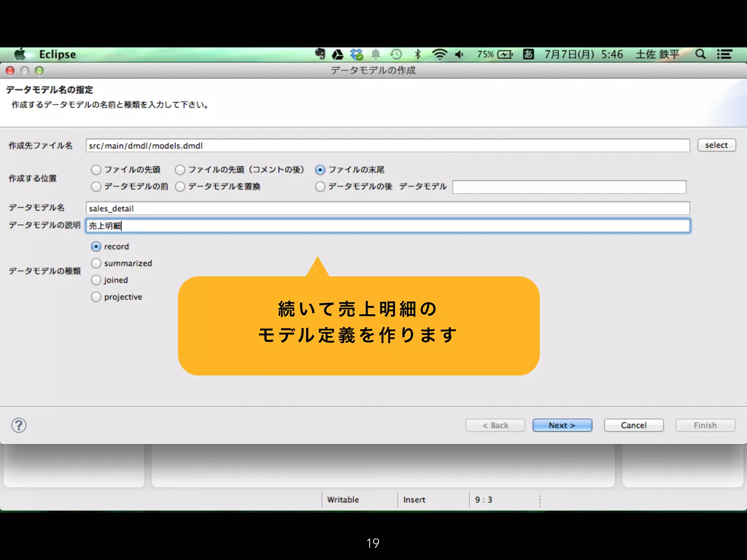Image resolution: width=747 pixels, height=560 pixels.
Task: Open the Evernote menu bar icon
Action: [320, 54]
